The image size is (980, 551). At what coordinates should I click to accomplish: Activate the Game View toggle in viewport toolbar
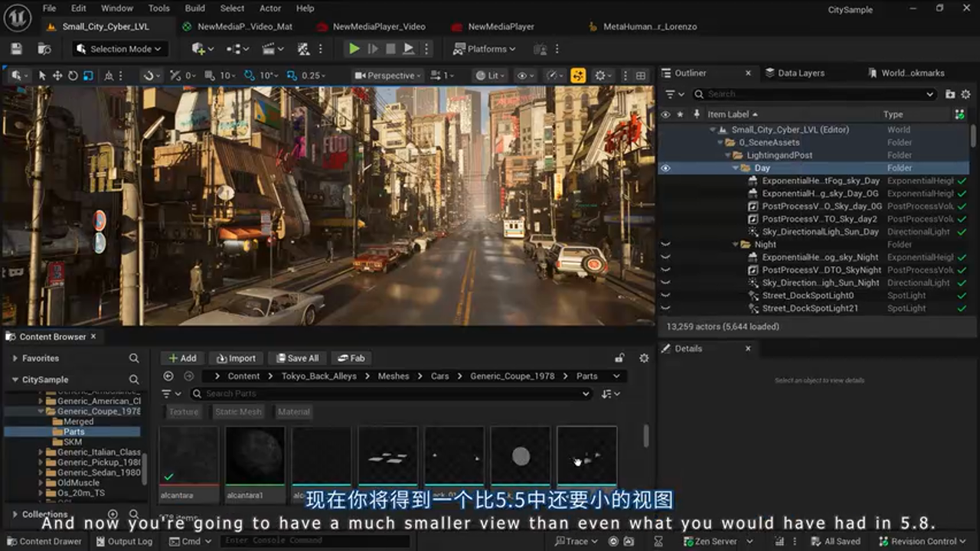coord(578,75)
